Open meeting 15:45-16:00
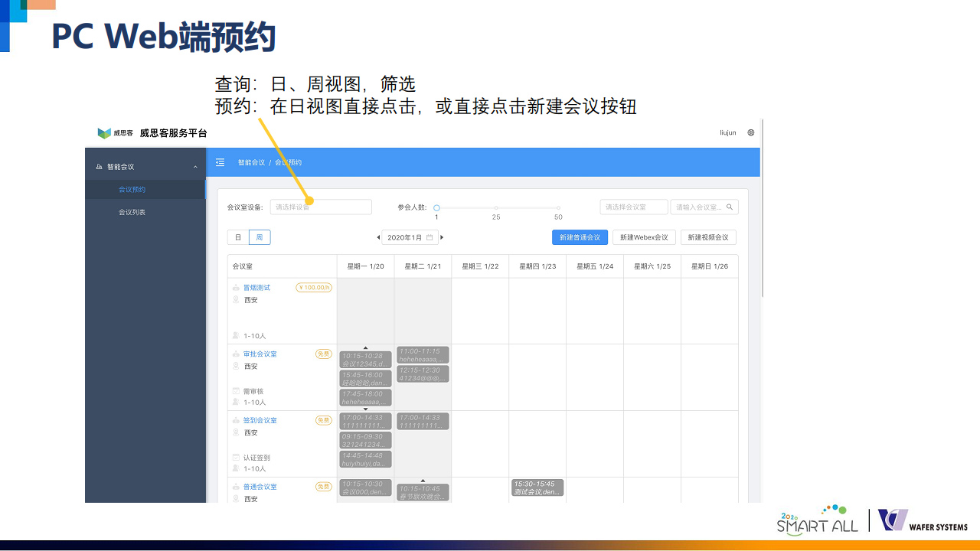The width and height of the screenshot is (980, 551). (365, 379)
